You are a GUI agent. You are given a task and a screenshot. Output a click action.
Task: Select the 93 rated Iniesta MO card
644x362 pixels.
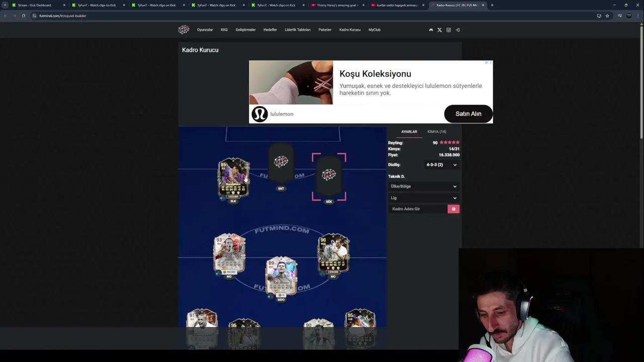pos(229,253)
